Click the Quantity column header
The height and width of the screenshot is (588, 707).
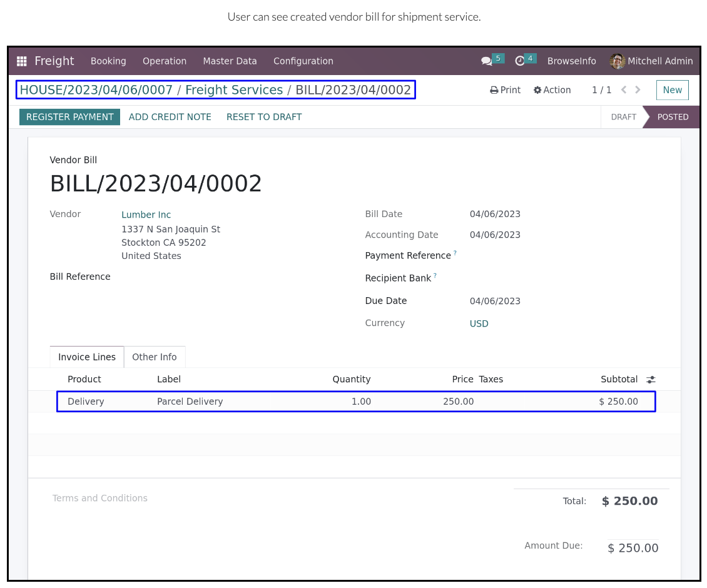pos(352,379)
